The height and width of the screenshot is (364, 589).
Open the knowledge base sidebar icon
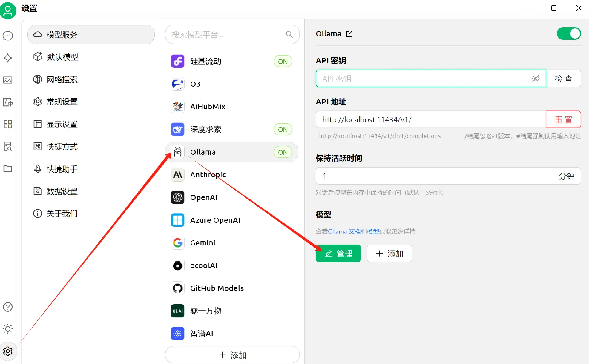coord(8,146)
